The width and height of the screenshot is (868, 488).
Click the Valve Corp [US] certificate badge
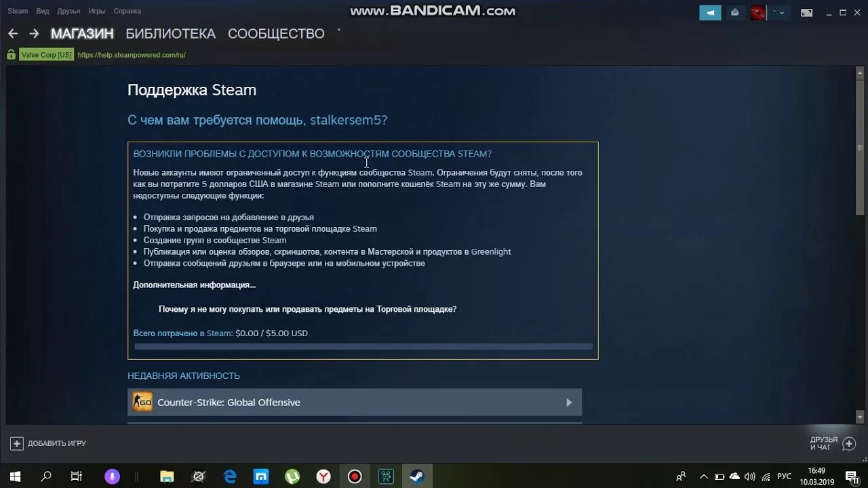(x=46, y=55)
